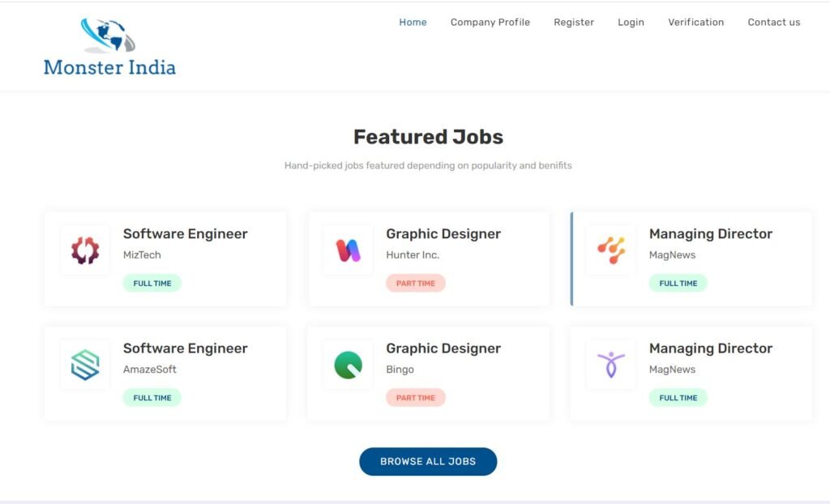Click the Full Time tag under AmazeSoft
The height and width of the screenshot is (504, 830).
point(152,398)
